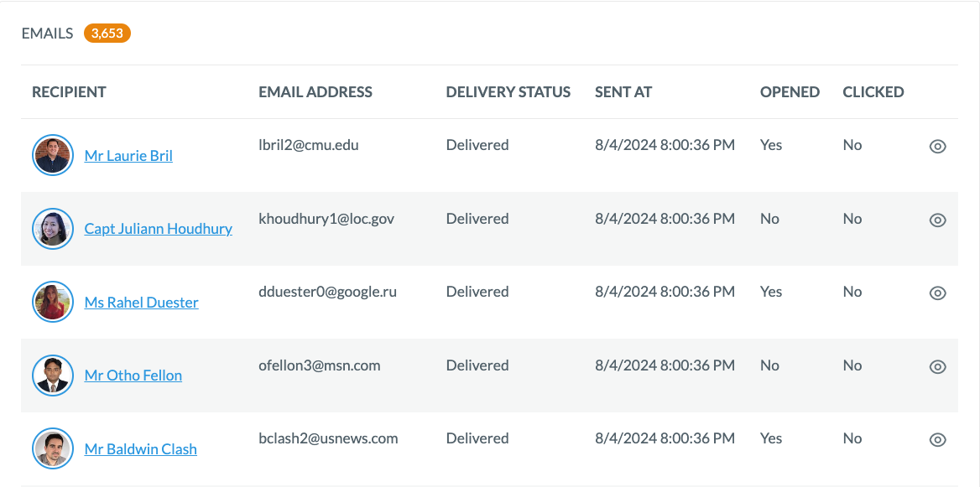The height and width of the screenshot is (487, 980).
Task: View email sent to Mr Baldwin Clash
Action: (x=937, y=439)
